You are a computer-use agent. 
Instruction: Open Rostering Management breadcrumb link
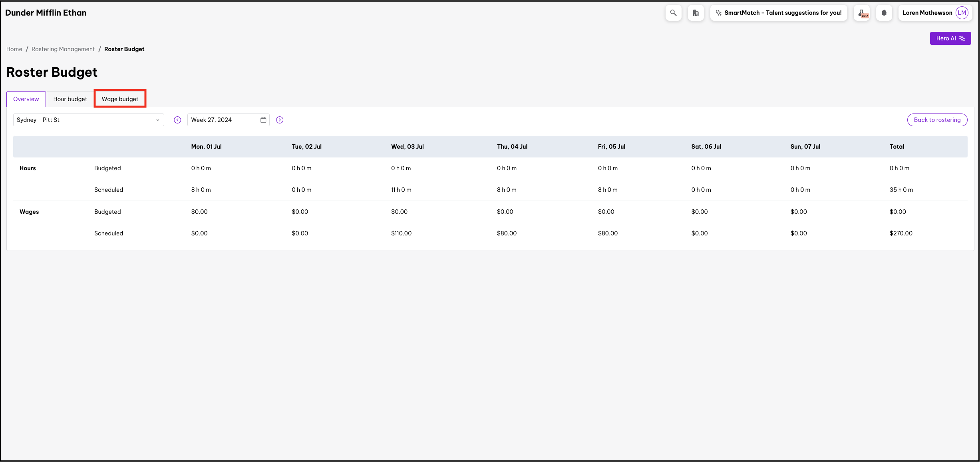pyautogui.click(x=63, y=49)
